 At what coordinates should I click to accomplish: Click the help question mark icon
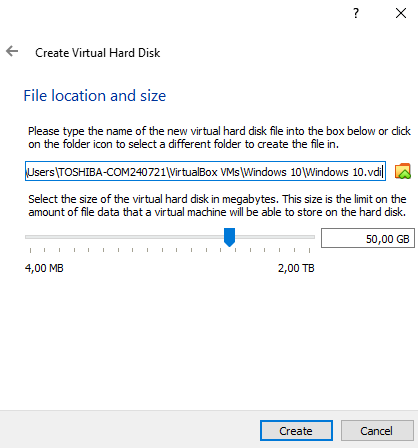pyautogui.click(x=356, y=13)
